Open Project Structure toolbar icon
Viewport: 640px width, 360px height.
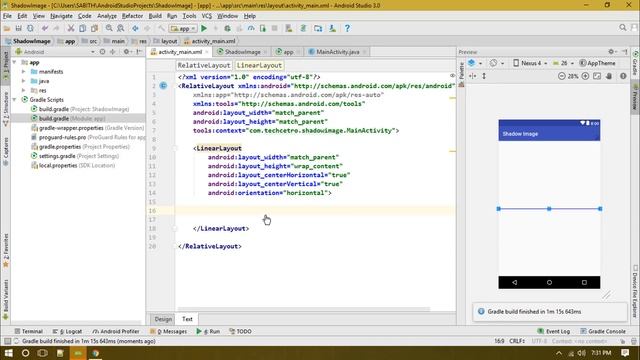pos(318,29)
